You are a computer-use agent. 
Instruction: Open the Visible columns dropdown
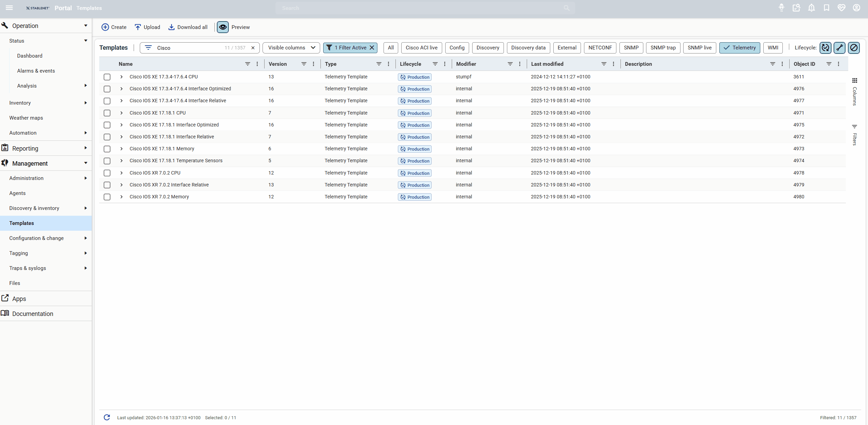click(x=291, y=48)
